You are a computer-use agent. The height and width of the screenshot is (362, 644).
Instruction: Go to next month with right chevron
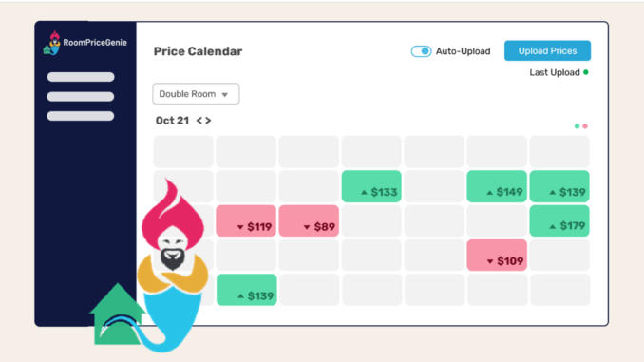[x=208, y=121]
